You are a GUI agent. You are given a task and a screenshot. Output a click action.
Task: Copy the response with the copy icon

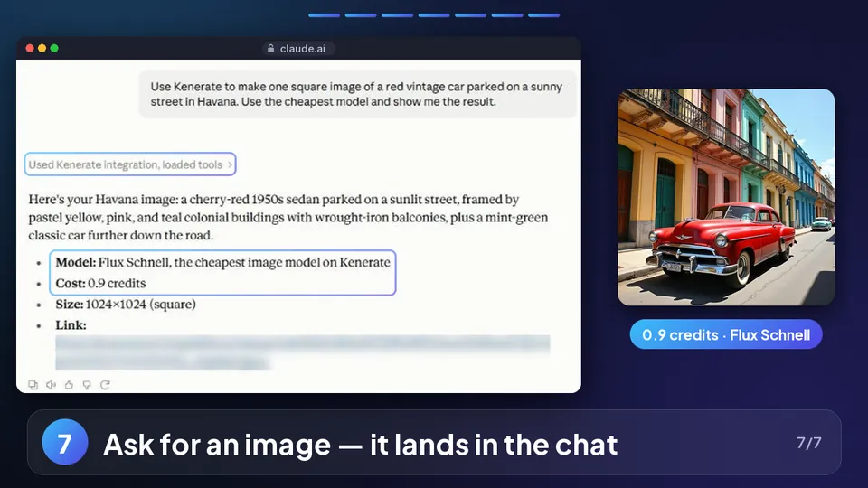click(33, 385)
